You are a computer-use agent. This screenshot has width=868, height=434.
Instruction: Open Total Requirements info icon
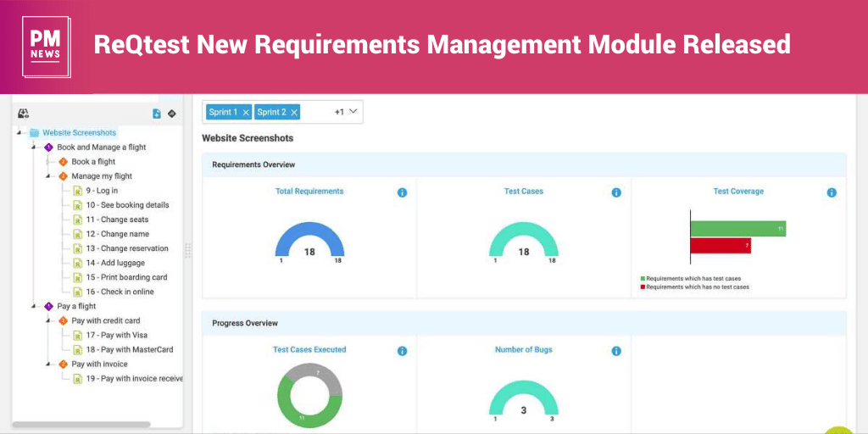(x=403, y=192)
